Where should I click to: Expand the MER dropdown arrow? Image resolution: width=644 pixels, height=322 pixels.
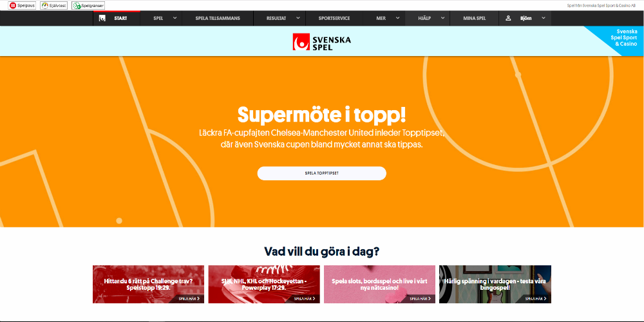397,18
